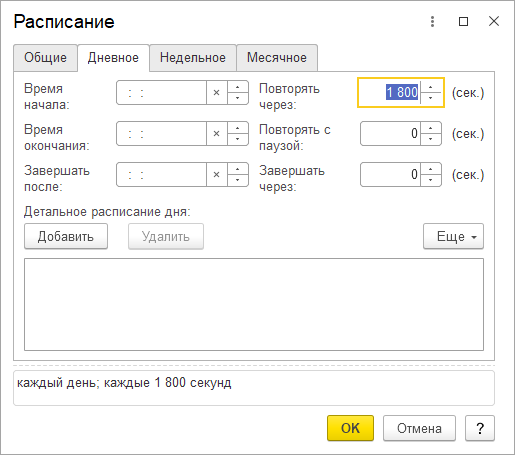Decrease Время начала with down arrow

238,98
